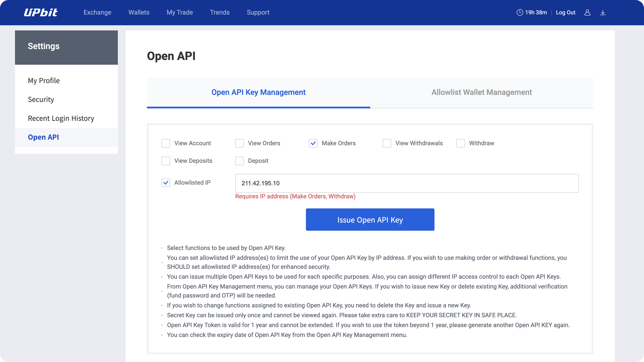Open Recent Login History in sidebar
Image resolution: width=644 pixels, height=362 pixels.
click(x=61, y=118)
